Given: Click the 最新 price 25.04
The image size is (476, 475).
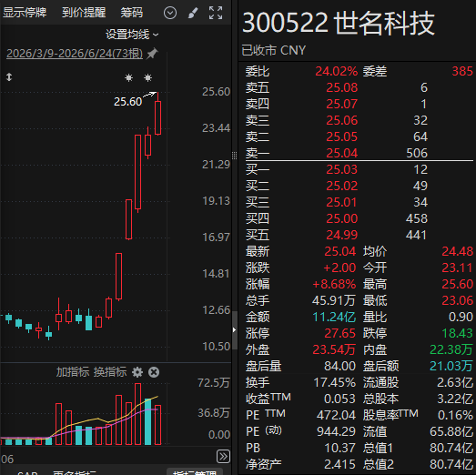Looking at the screenshot, I should (340, 251).
